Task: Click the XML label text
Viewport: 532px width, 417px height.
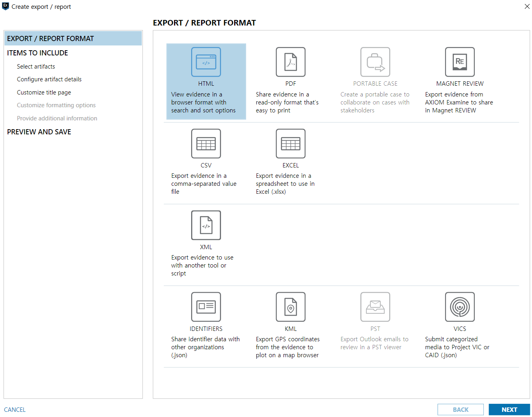Action: 206,247
